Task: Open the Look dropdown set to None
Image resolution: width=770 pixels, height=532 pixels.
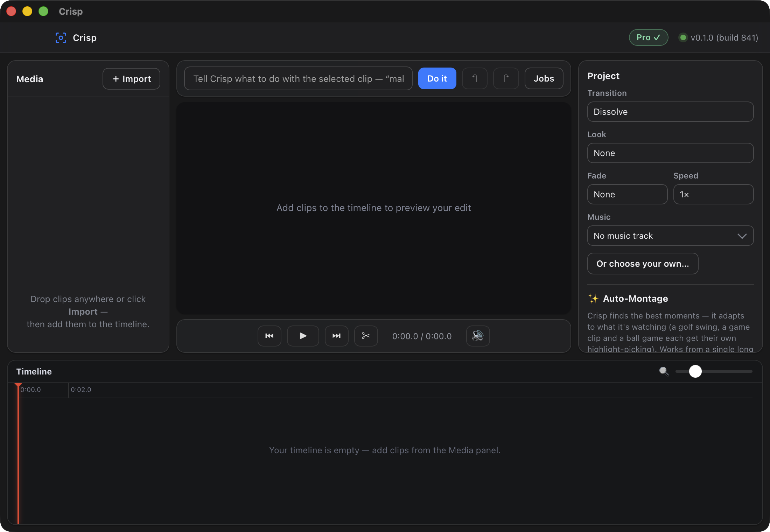Action: point(670,153)
